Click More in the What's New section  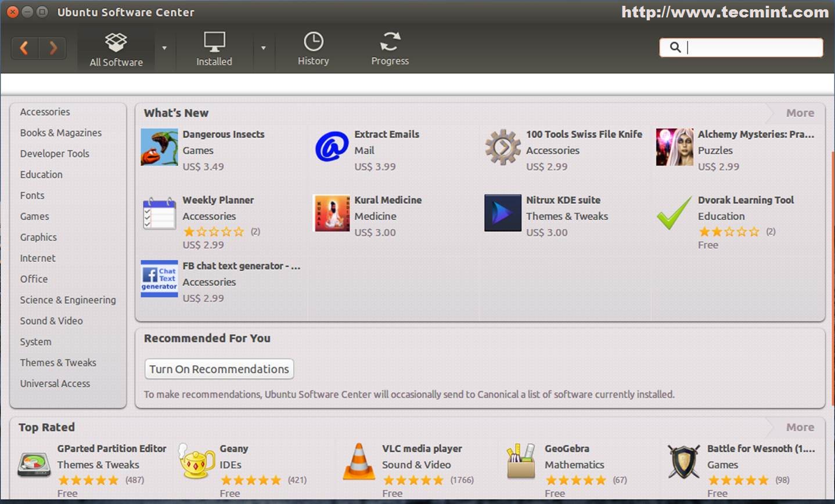[800, 113]
